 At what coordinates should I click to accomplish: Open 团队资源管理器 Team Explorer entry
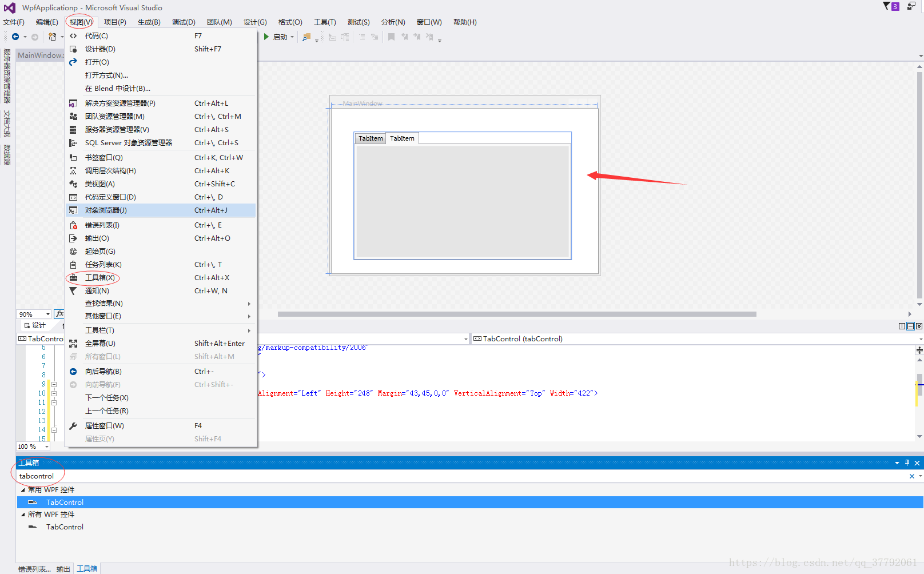click(161, 116)
